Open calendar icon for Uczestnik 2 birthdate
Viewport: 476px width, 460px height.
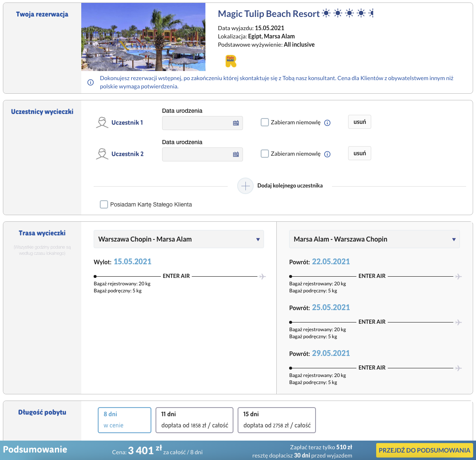(236, 154)
